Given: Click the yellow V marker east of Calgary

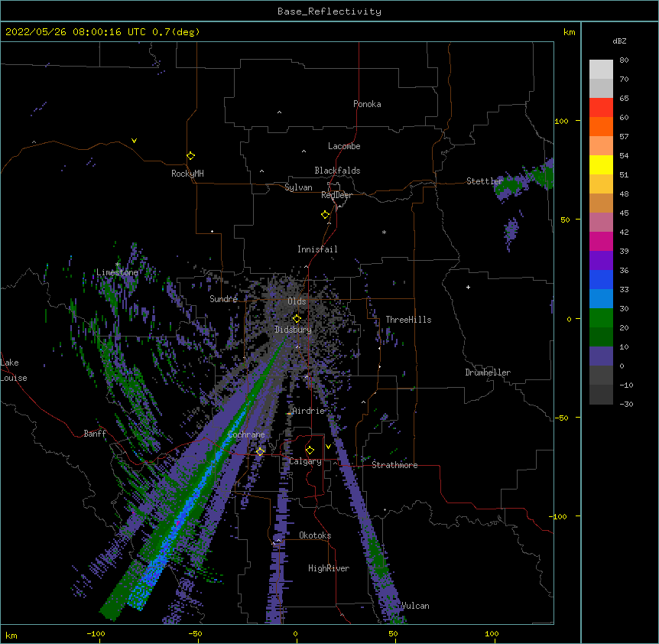Looking at the screenshot, I should tap(328, 447).
